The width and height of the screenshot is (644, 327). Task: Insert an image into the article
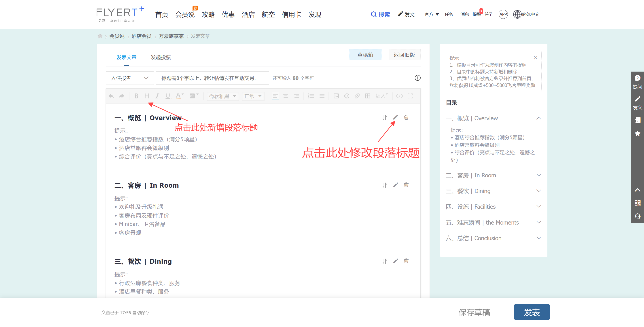[336, 96]
